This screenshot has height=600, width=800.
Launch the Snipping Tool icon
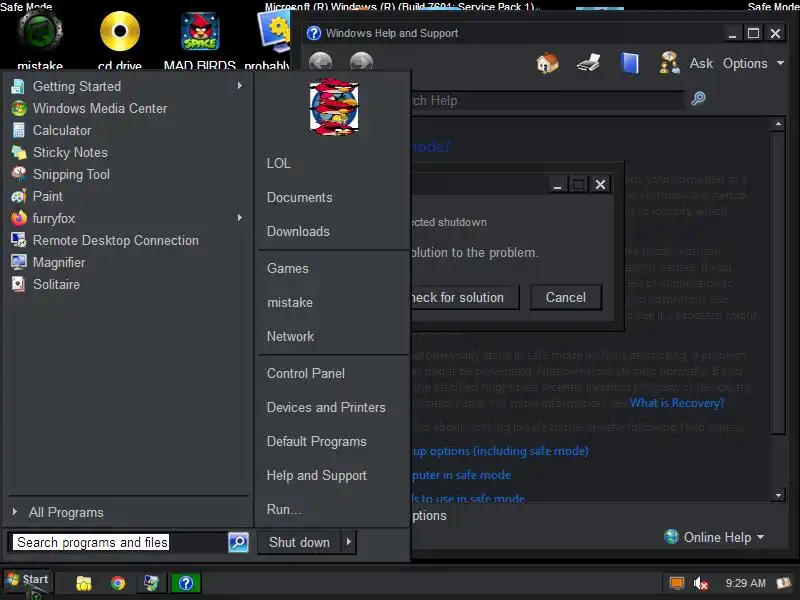tap(18, 174)
